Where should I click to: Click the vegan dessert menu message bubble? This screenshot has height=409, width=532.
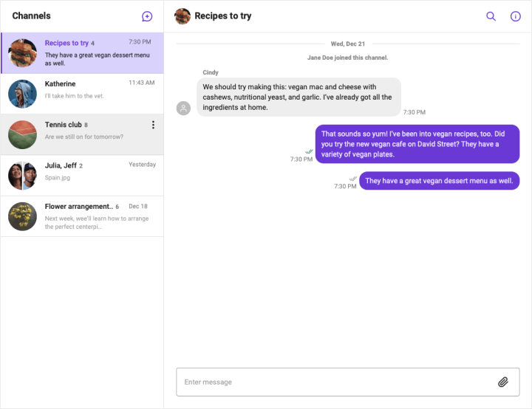pos(439,181)
